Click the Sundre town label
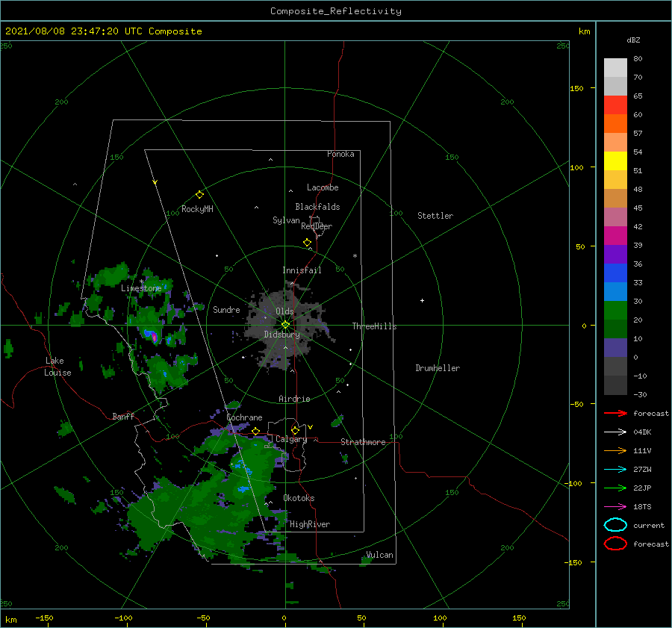 [x=226, y=309]
